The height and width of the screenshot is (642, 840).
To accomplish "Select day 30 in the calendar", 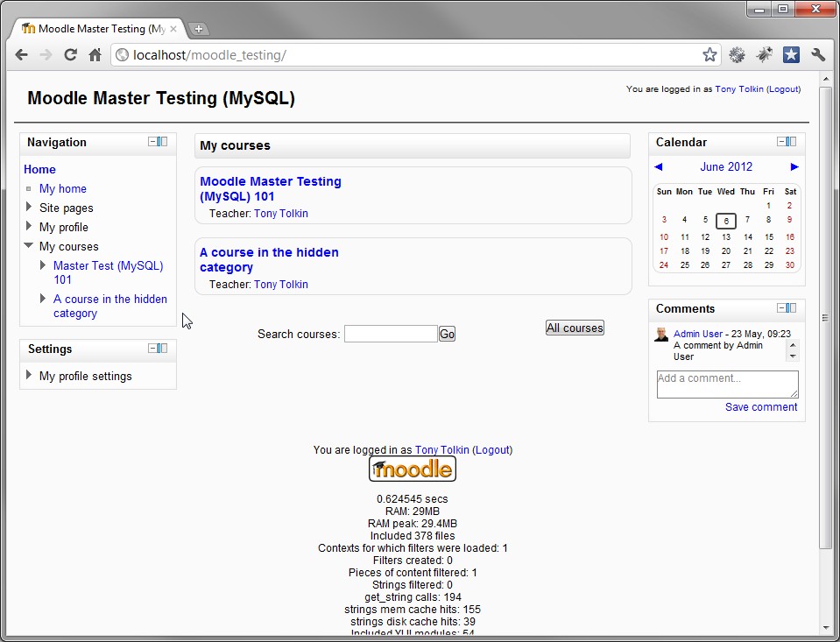I will (790, 265).
